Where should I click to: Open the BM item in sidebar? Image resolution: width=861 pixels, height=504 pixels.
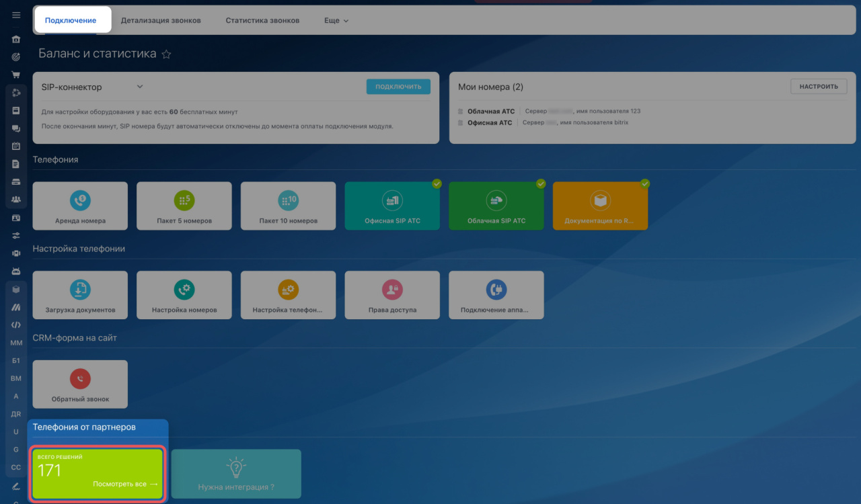[x=16, y=378]
